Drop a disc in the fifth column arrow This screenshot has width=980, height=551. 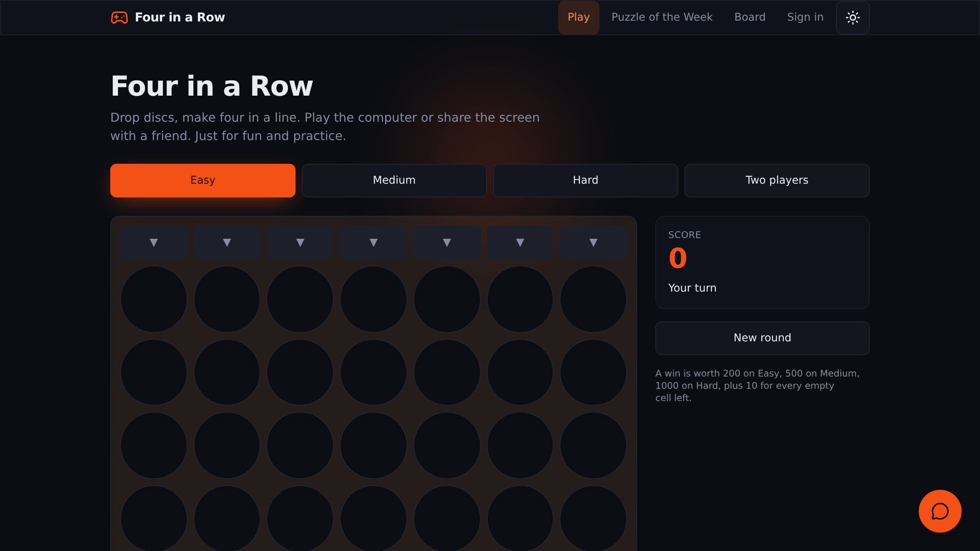pos(447,242)
